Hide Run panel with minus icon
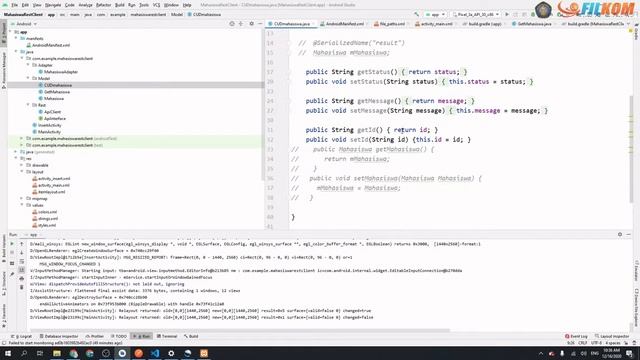Screen dimensions: 640x360 [x=629, y=235]
